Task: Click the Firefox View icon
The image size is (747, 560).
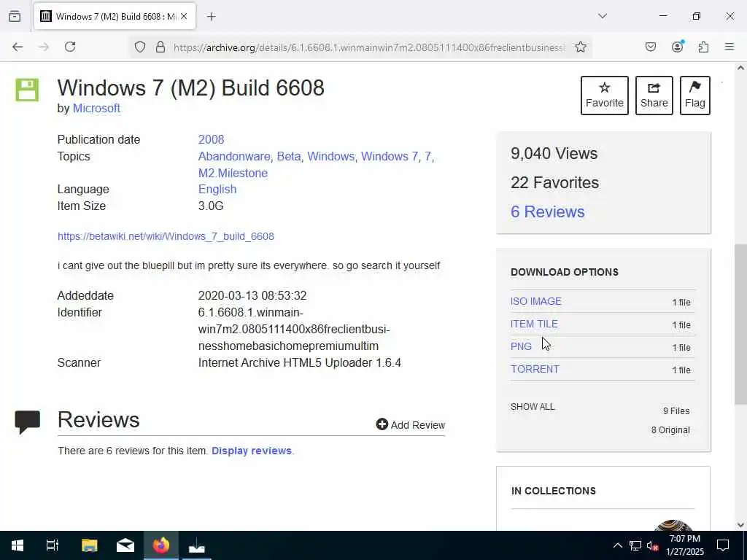Action: click(15, 17)
